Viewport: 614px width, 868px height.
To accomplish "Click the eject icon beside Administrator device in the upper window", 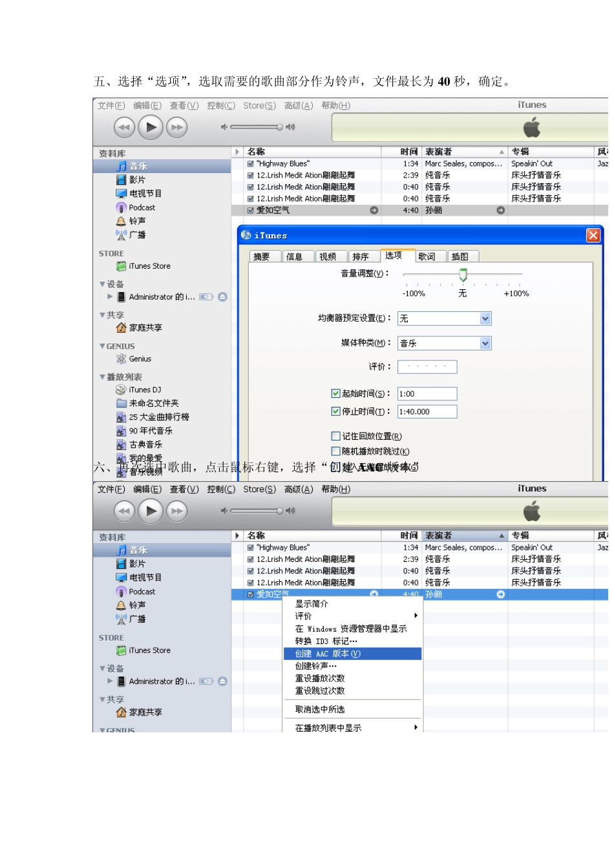I will pyautogui.click(x=222, y=297).
